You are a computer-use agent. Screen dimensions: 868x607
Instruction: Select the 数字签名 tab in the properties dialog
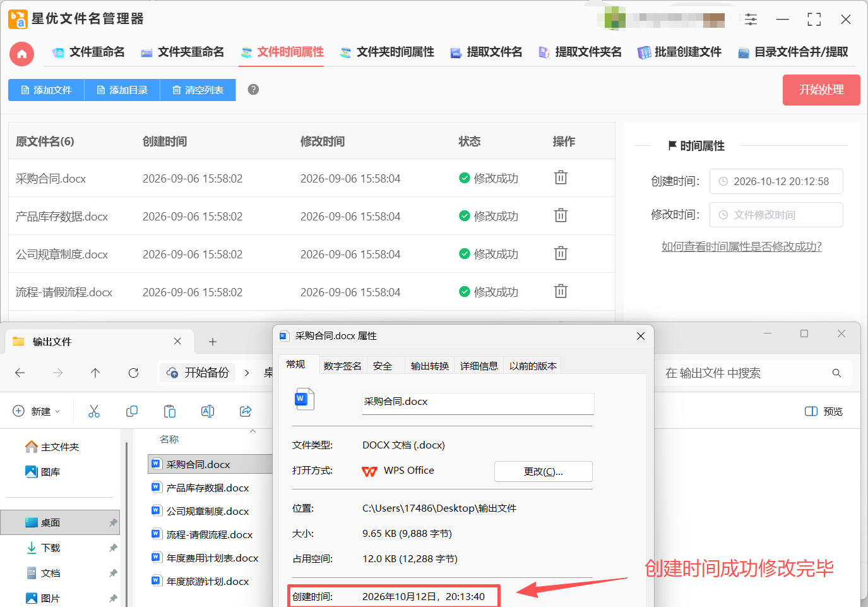[343, 366]
